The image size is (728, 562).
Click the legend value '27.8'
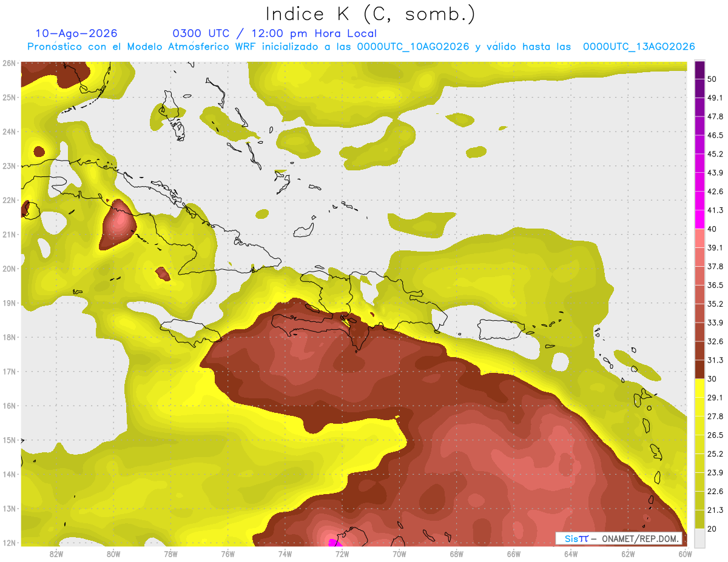[715, 416]
